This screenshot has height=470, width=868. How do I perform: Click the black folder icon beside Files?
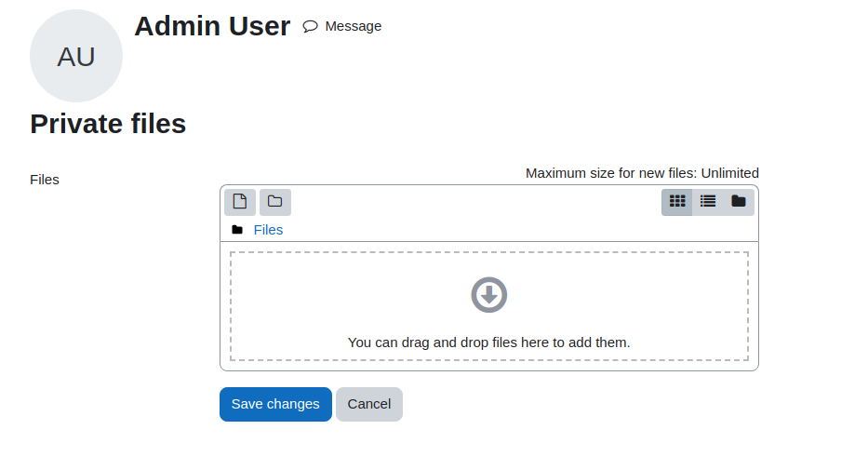[237, 230]
